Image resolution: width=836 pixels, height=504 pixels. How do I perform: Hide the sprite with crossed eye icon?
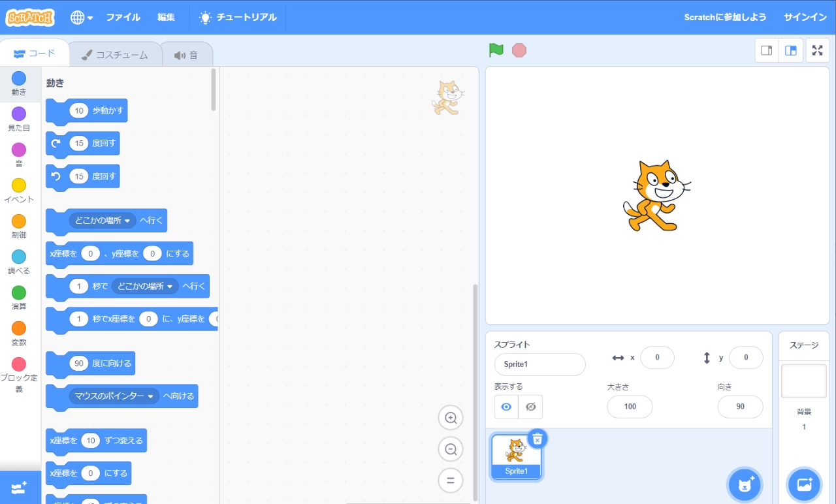(x=531, y=407)
